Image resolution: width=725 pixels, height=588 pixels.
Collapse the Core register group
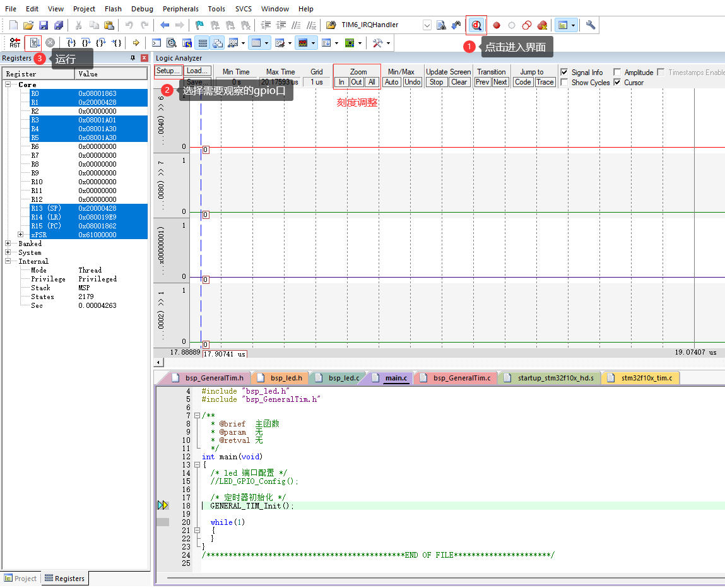[8, 85]
